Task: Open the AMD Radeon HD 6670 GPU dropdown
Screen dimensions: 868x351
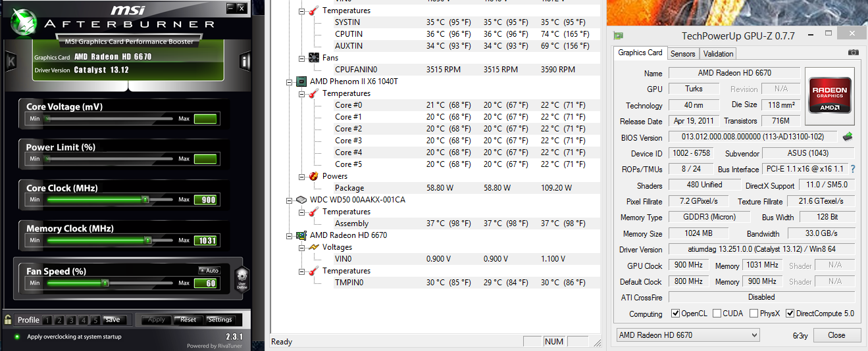Action: click(688, 335)
